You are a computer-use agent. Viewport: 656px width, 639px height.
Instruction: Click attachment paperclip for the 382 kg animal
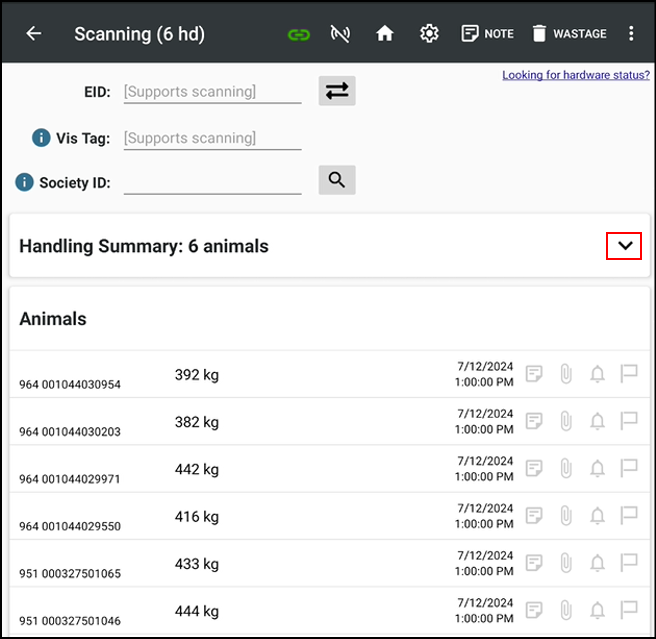[x=566, y=421]
